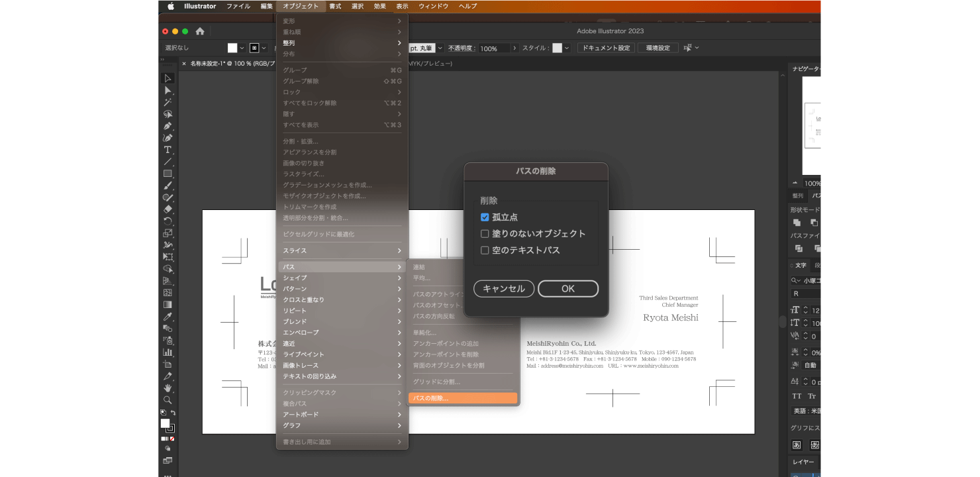Click OK in パスの削除 dialog

point(568,289)
